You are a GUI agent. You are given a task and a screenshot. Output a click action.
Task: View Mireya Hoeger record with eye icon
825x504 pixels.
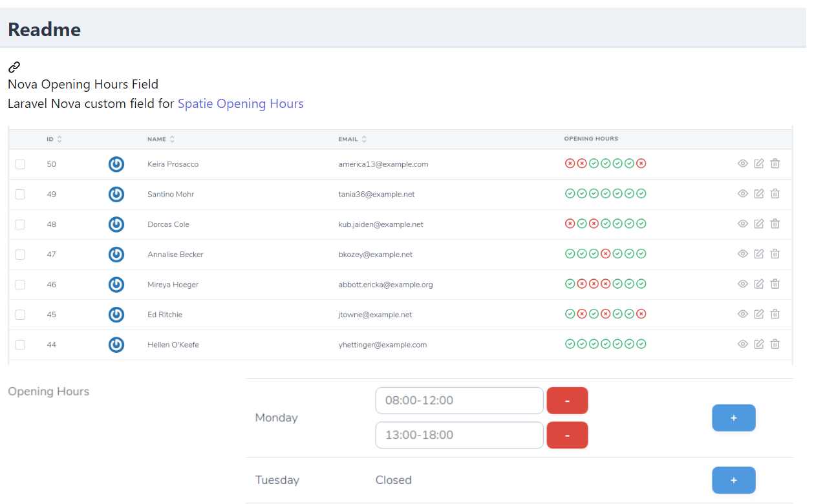pyautogui.click(x=743, y=284)
